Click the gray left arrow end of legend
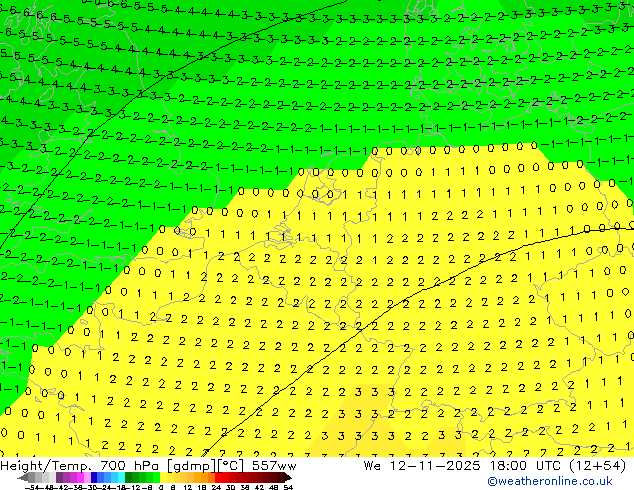Image resolution: width=634 pixels, height=490 pixels. pos(23,477)
